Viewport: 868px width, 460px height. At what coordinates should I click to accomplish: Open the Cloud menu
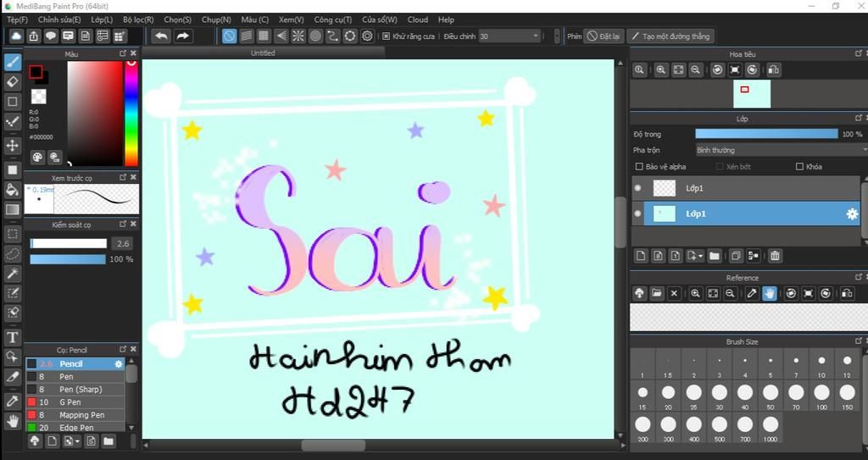click(418, 19)
